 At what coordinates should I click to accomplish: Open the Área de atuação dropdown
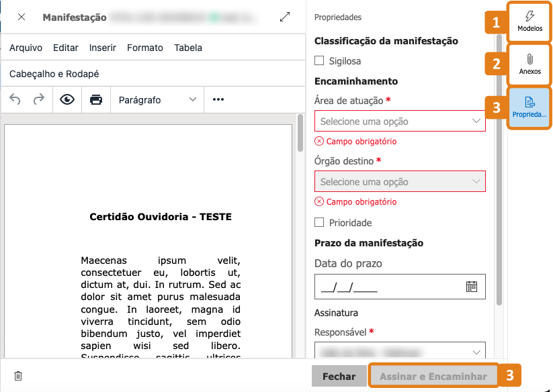pos(400,121)
